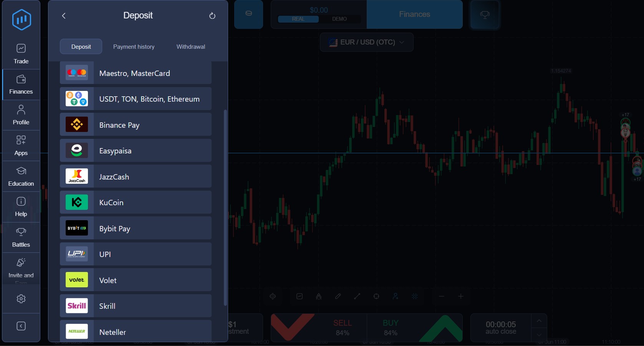644x346 pixels.
Task: Open indicators icon in chart toolbar
Action: 319,297
